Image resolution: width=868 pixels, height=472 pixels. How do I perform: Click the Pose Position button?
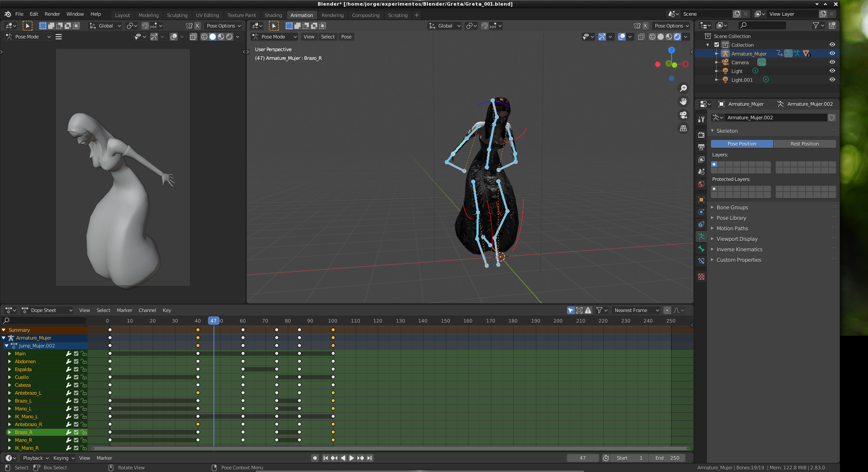[741, 144]
